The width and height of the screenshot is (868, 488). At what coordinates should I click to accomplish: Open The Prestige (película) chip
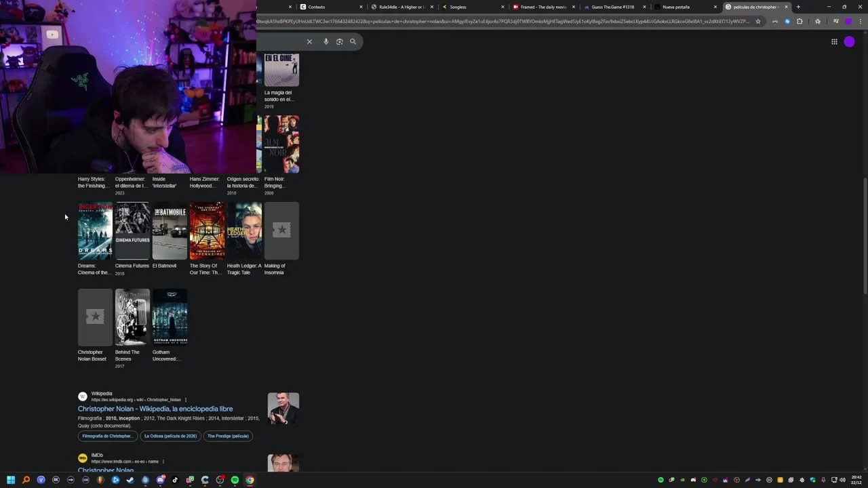(228, 436)
